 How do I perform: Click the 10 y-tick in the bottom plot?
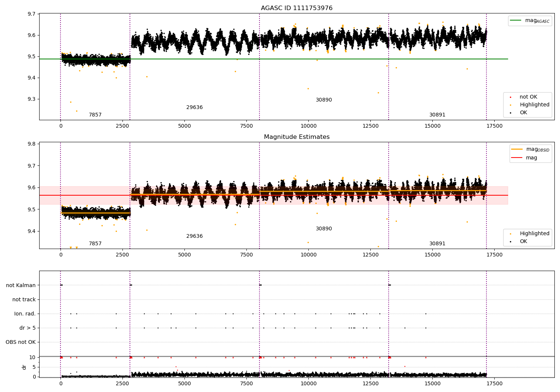(x=32, y=358)
